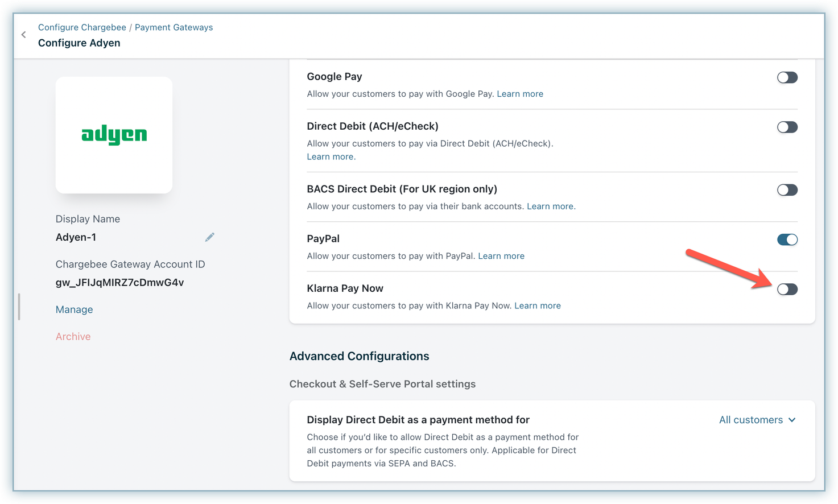Open the All customers dropdown
Image resolution: width=838 pixels, height=504 pixels.
pos(757,420)
